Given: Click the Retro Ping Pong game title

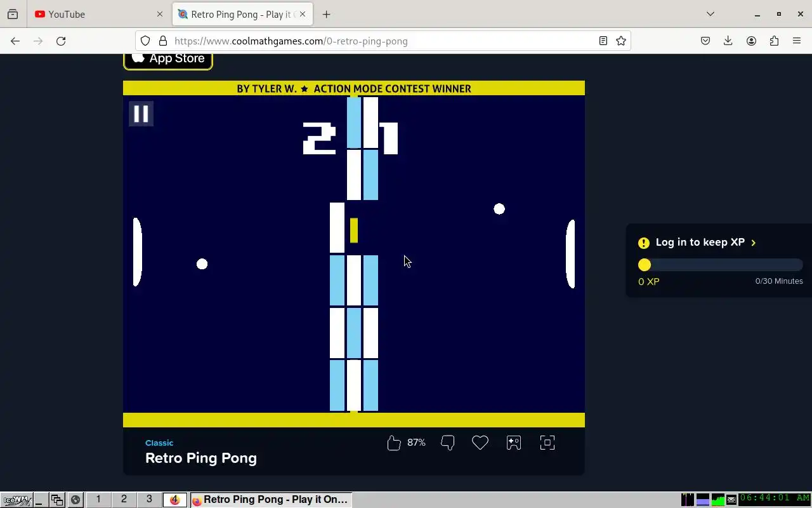Looking at the screenshot, I should (x=201, y=458).
